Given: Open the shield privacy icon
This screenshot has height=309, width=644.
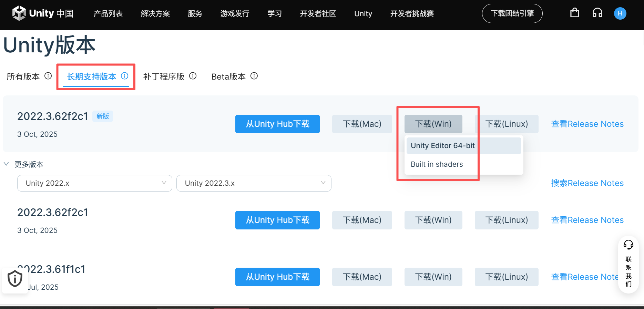Looking at the screenshot, I should click(15, 279).
